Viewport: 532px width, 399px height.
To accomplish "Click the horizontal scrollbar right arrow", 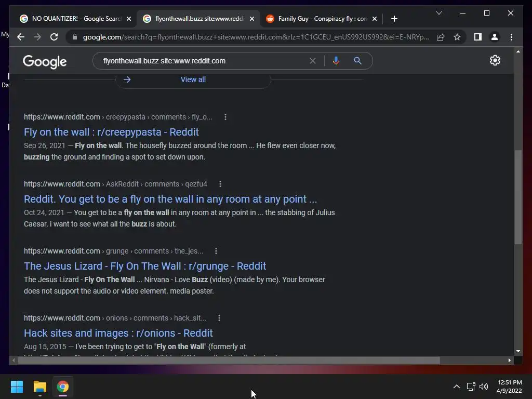I will click(509, 361).
